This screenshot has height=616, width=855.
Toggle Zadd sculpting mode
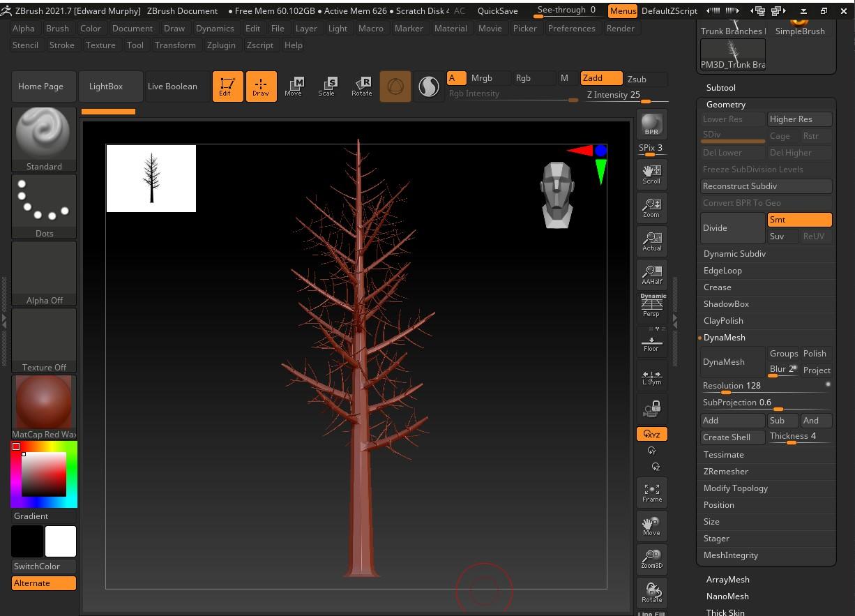pos(601,78)
